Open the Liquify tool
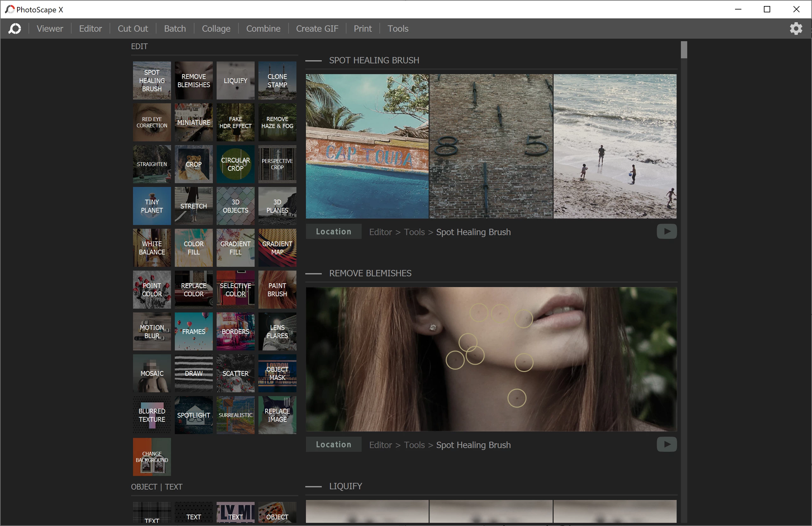The height and width of the screenshot is (526, 812). click(x=235, y=80)
